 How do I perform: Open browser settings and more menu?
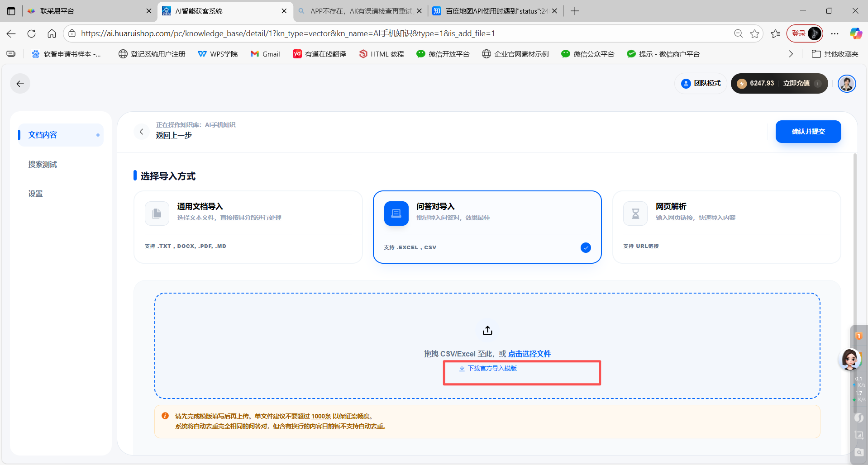coord(835,33)
